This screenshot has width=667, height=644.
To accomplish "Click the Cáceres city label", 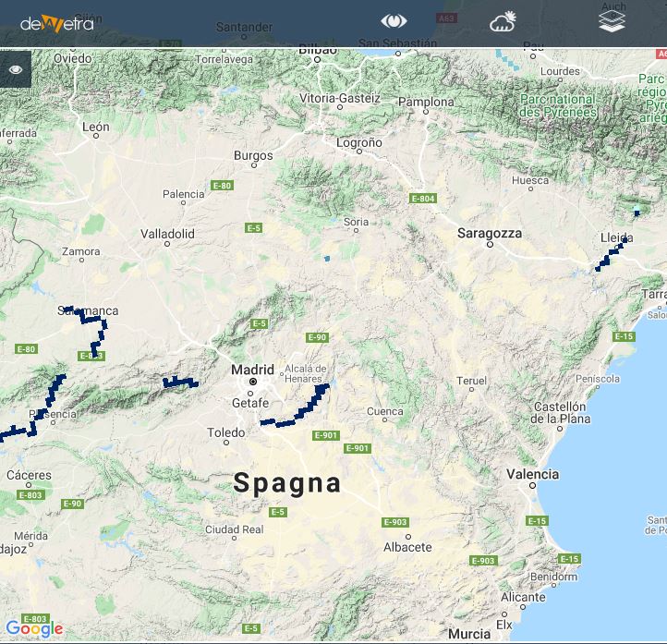I will pyautogui.click(x=29, y=475).
